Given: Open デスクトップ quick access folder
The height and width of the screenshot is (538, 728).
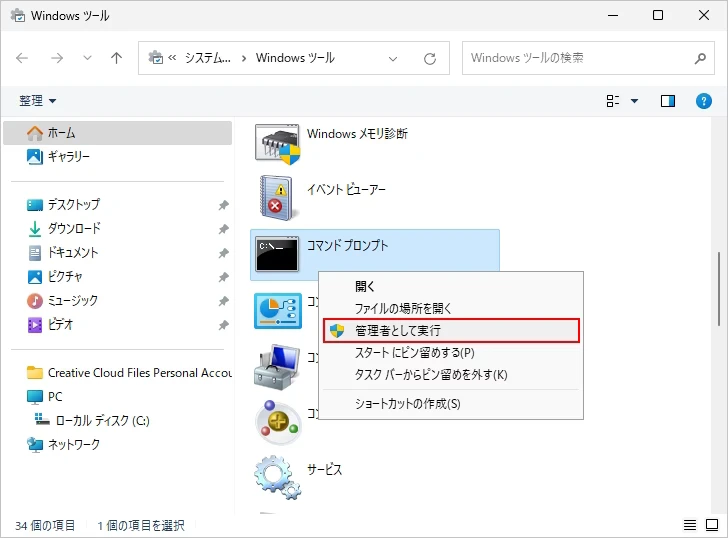Looking at the screenshot, I should [117, 204].
